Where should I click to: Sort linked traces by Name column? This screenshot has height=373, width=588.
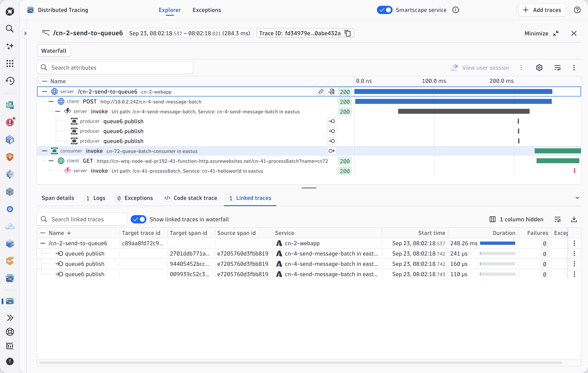[60, 233]
